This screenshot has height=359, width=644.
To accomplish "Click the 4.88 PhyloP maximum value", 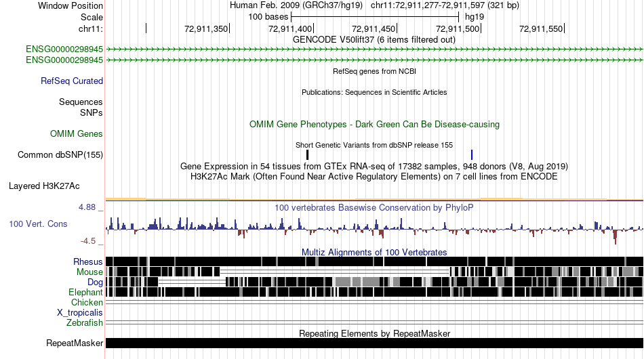I will point(87,207).
